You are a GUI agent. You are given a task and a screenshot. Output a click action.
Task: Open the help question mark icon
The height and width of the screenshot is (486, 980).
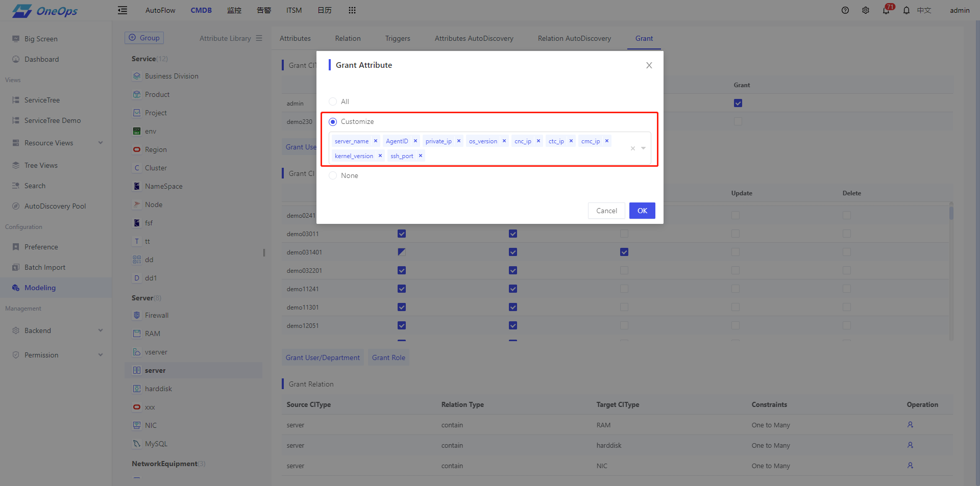pyautogui.click(x=845, y=10)
